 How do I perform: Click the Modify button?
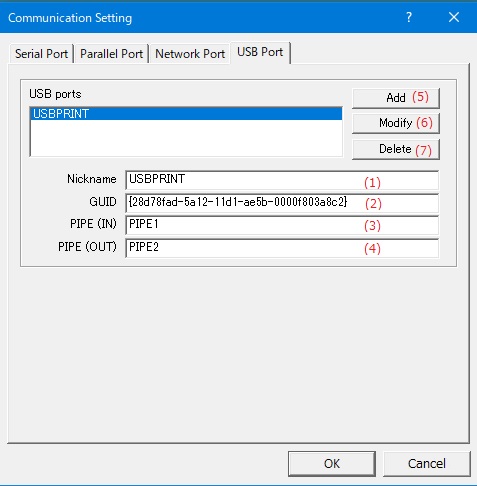[x=396, y=123]
